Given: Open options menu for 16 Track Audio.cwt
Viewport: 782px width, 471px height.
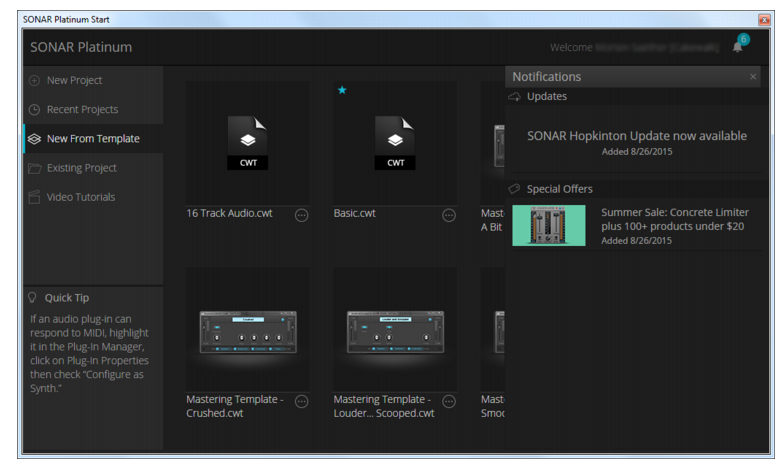Looking at the screenshot, I should (301, 215).
